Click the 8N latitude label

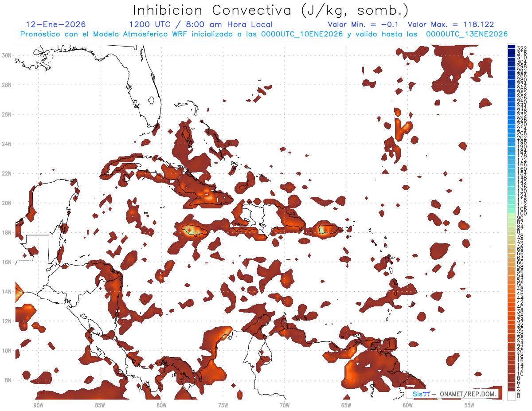(x=8, y=380)
